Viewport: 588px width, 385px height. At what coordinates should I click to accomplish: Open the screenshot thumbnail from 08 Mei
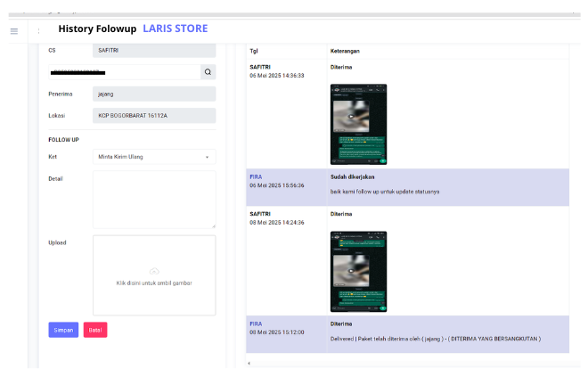pyautogui.click(x=358, y=271)
